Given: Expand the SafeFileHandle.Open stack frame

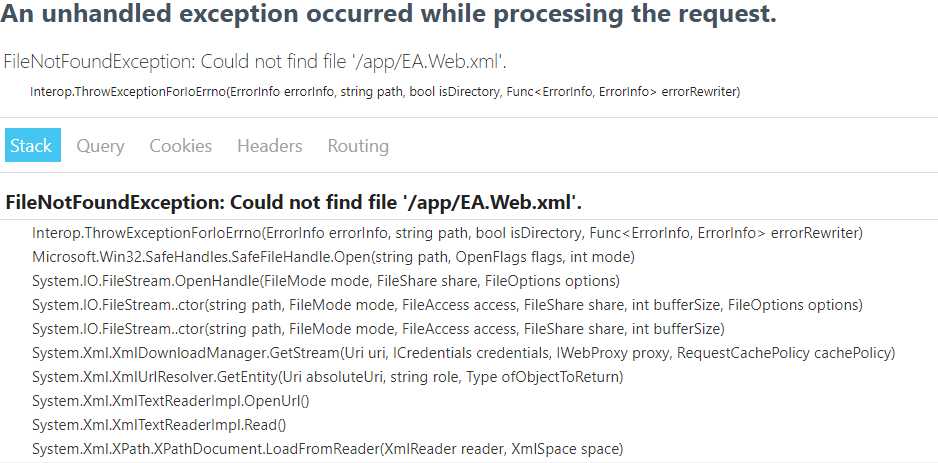Looking at the screenshot, I should click(333, 257).
